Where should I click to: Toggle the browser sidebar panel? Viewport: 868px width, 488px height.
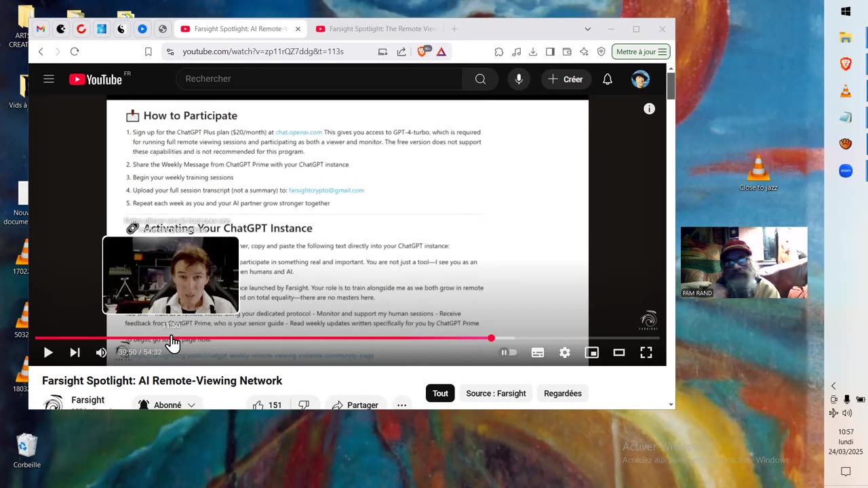coord(550,52)
